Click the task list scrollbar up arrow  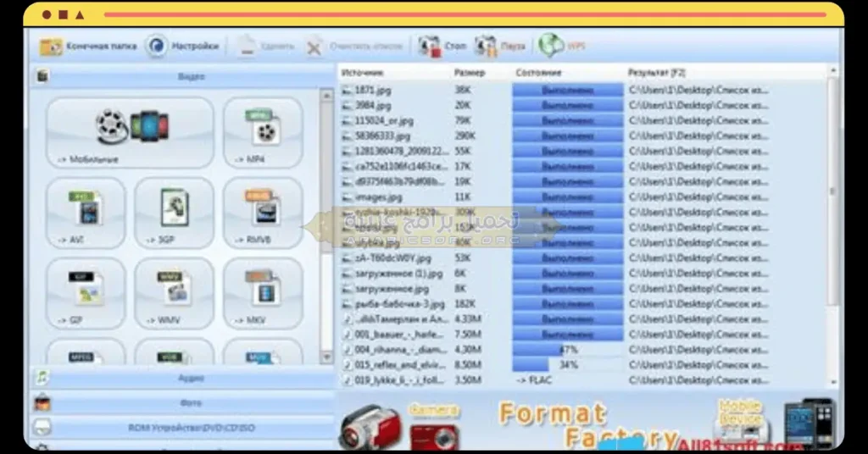[833, 71]
